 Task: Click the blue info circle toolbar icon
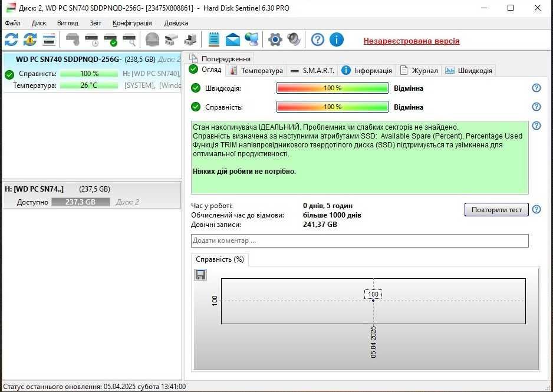tap(337, 39)
